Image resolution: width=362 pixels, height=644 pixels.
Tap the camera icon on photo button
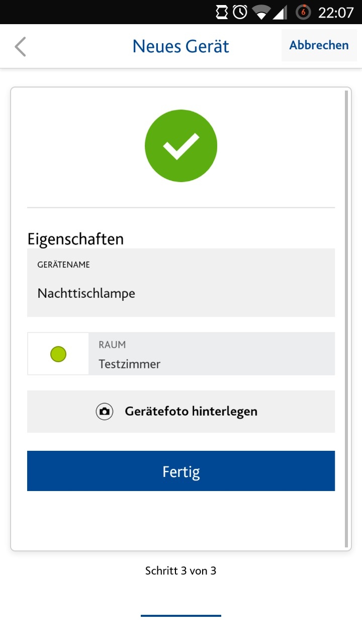(x=105, y=412)
